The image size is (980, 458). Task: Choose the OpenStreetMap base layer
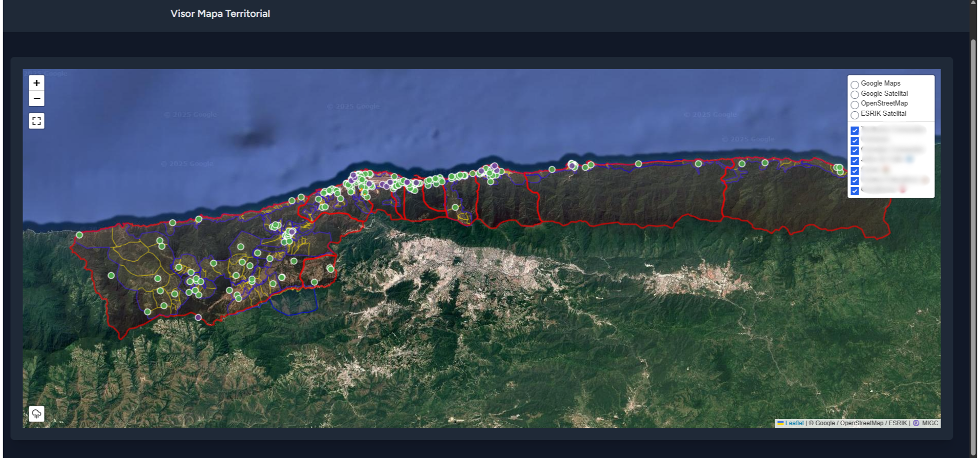855,105
